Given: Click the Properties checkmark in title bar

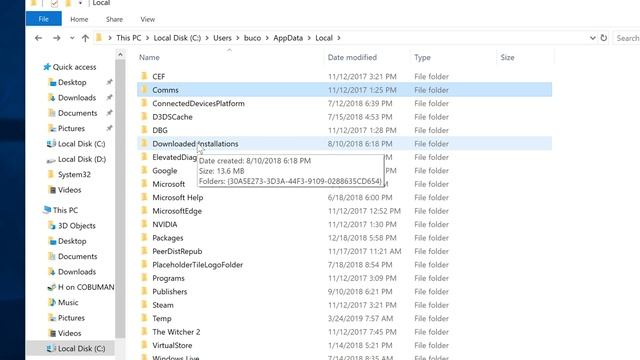Looking at the screenshot, I should click(x=54, y=3).
